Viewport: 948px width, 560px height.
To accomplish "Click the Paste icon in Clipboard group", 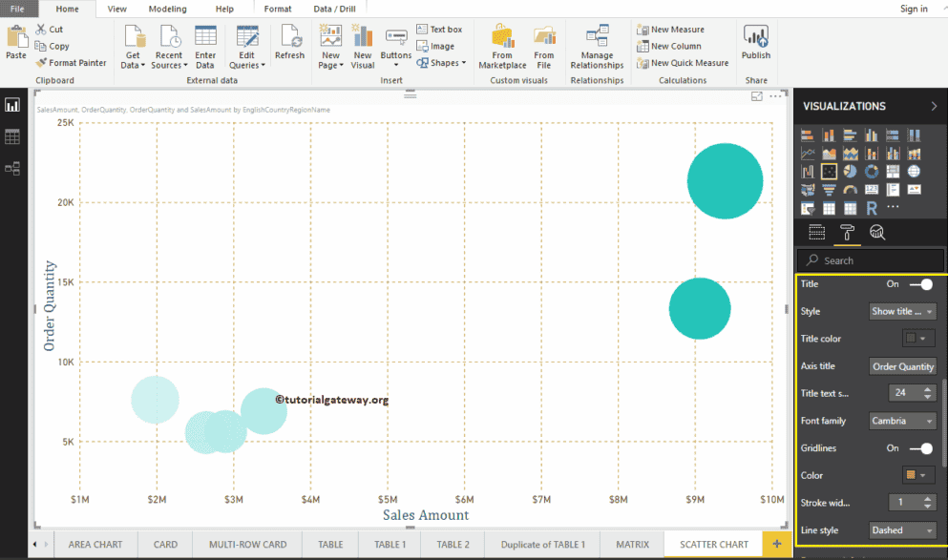I will click(16, 43).
